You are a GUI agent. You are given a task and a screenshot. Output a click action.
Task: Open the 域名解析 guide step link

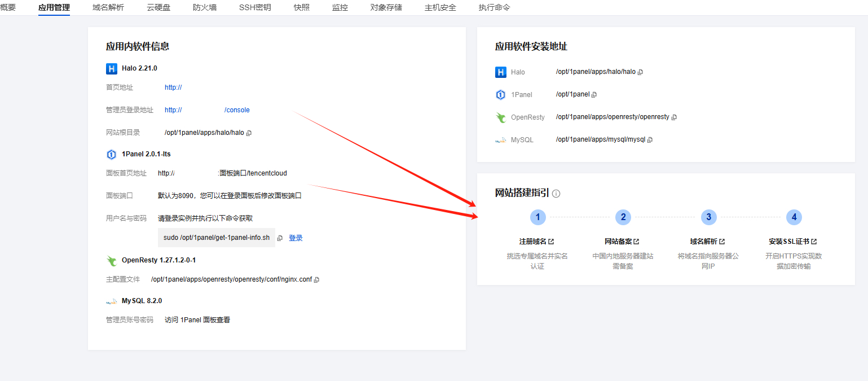[x=707, y=242]
